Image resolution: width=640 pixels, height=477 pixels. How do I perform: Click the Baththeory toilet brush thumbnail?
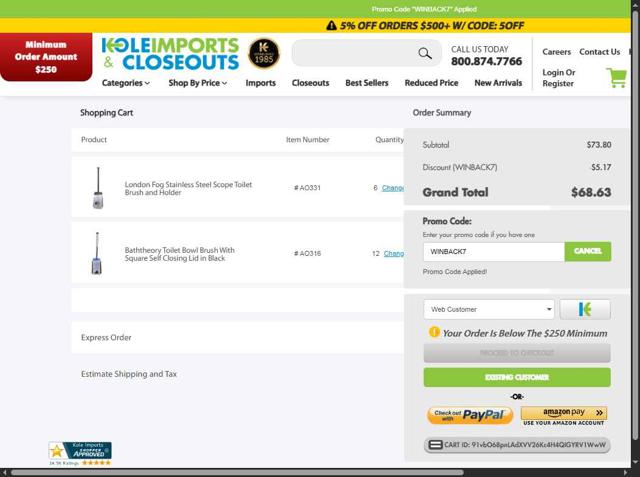(x=97, y=253)
